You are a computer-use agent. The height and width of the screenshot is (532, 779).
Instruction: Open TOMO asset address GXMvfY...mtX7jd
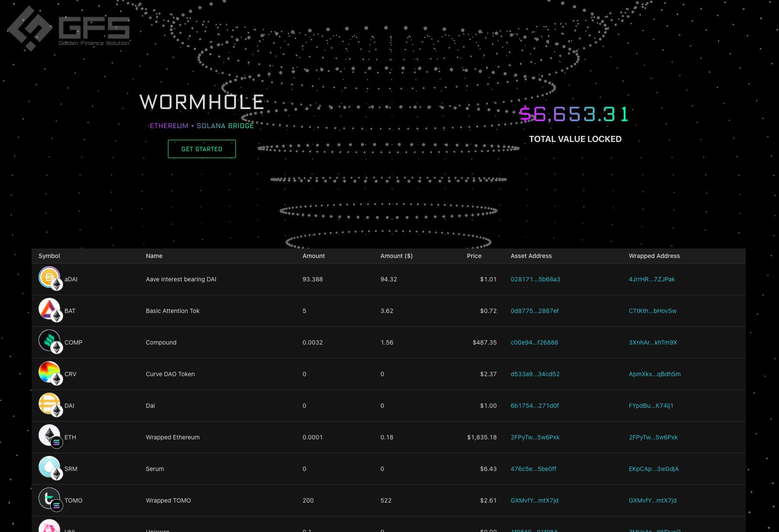(x=534, y=500)
